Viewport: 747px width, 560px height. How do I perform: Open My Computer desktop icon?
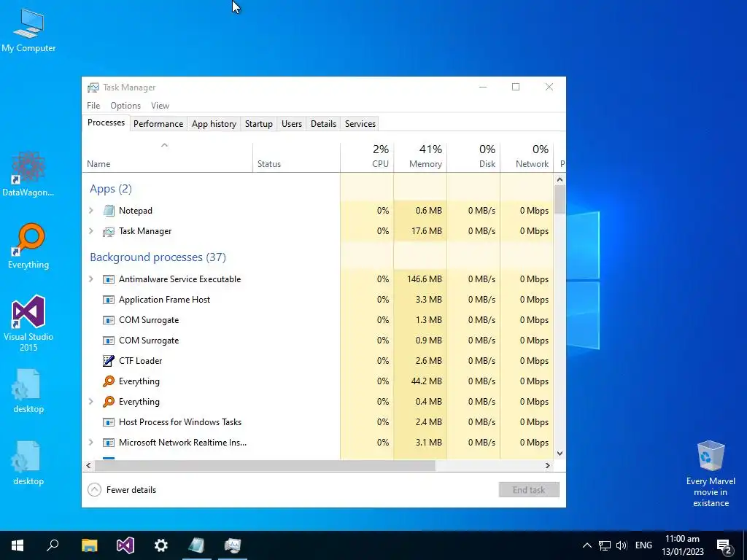click(x=28, y=29)
